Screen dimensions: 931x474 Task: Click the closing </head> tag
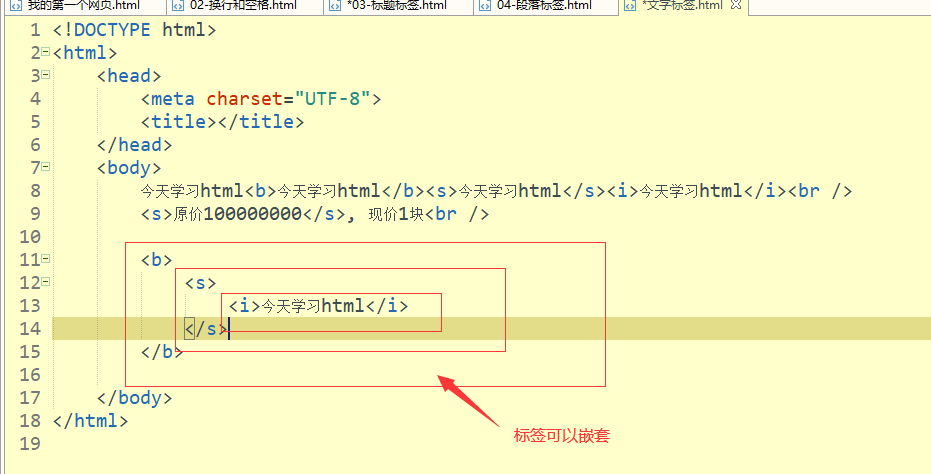(134, 144)
